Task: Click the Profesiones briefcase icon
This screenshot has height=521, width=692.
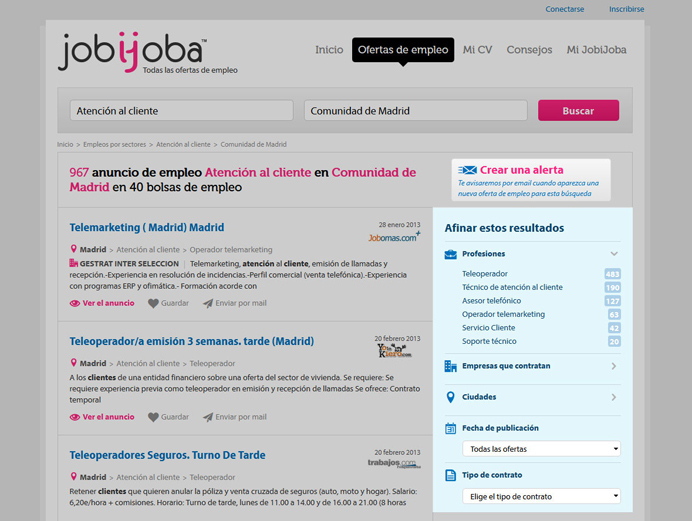Action: pyautogui.click(x=450, y=254)
